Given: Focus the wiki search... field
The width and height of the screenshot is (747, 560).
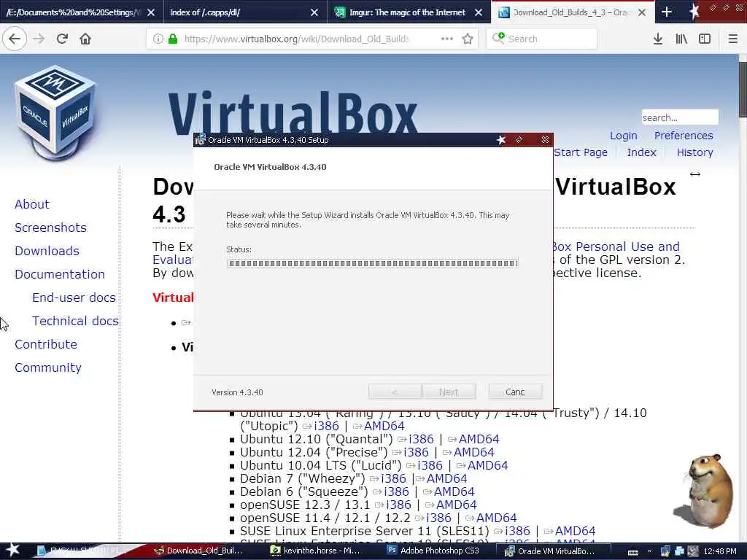Looking at the screenshot, I should click(680, 117).
